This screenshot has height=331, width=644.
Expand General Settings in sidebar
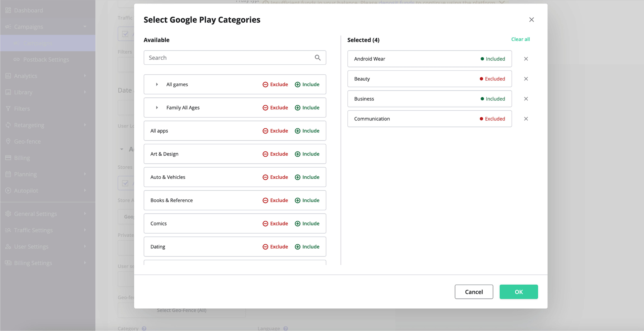(x=47, y=214)
